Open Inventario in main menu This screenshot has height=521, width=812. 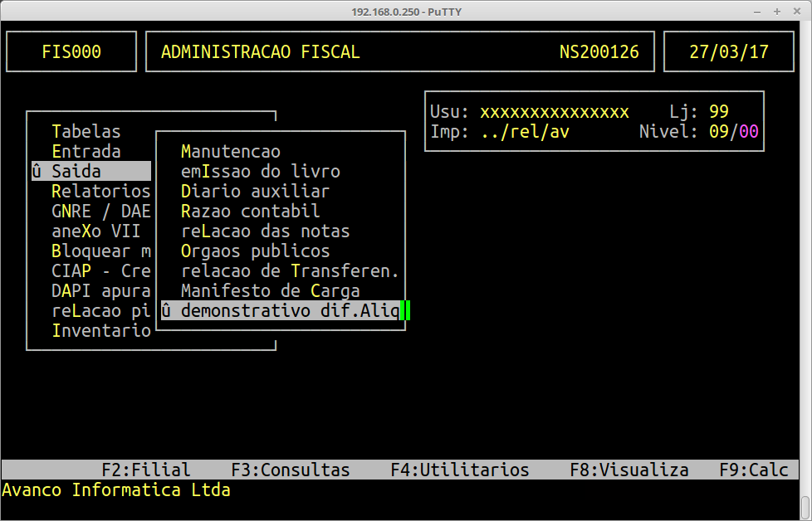tap(101, 331)
